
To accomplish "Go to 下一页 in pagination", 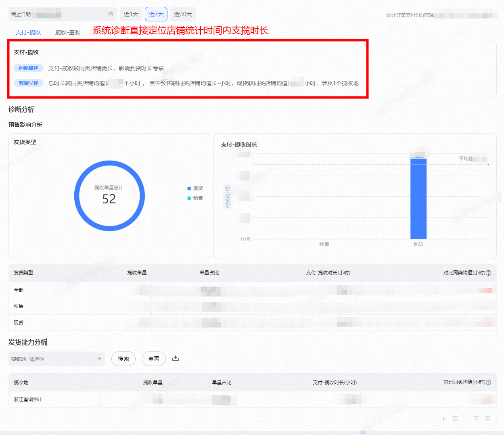I will point(482,419).
